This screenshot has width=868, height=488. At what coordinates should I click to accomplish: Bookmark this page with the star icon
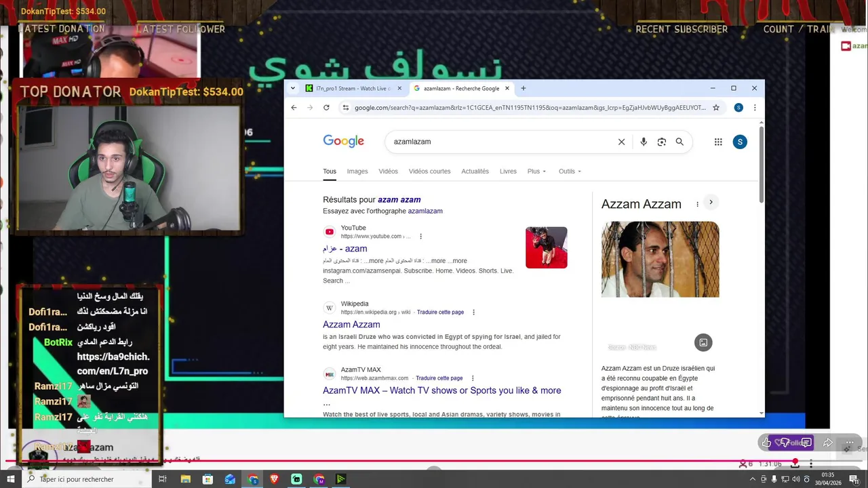pyautogui.click(x=715, y=108)
